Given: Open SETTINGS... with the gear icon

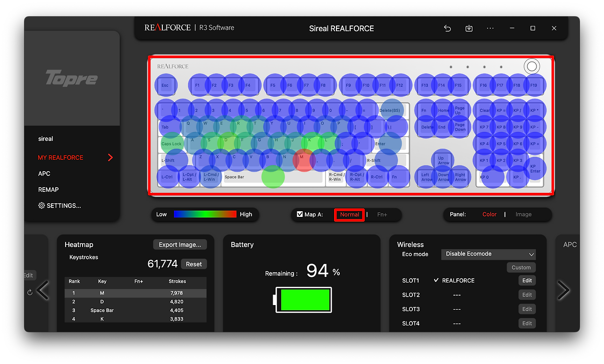Looking at the screenshot, I should tap(59, 206).
